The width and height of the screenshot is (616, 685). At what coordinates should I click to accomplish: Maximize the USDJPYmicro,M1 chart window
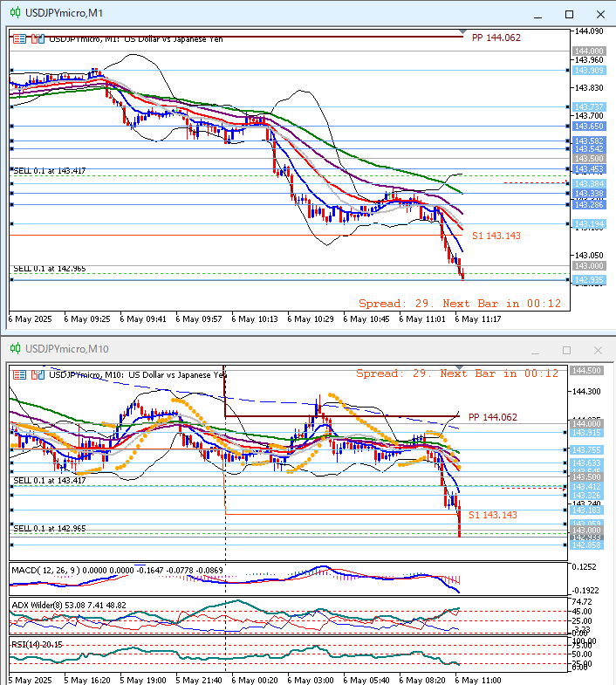569,15
